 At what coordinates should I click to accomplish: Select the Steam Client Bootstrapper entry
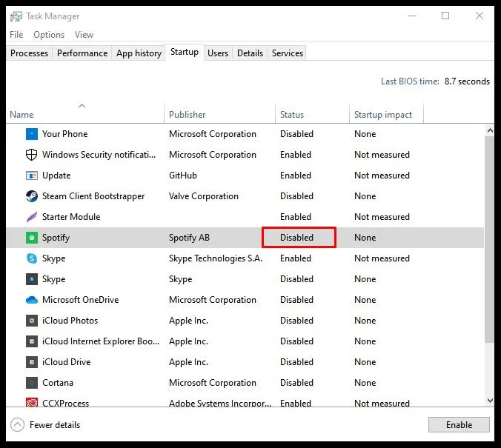(93, 196)
